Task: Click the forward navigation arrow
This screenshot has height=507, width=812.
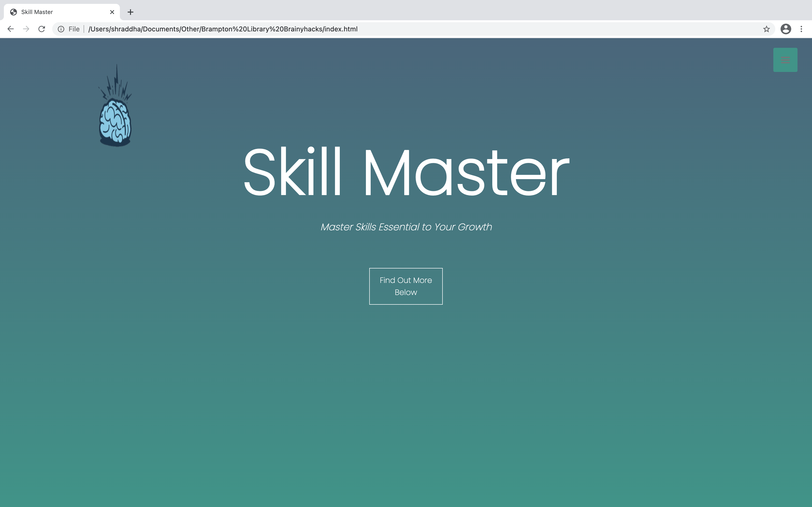Action: coord(26,29)
